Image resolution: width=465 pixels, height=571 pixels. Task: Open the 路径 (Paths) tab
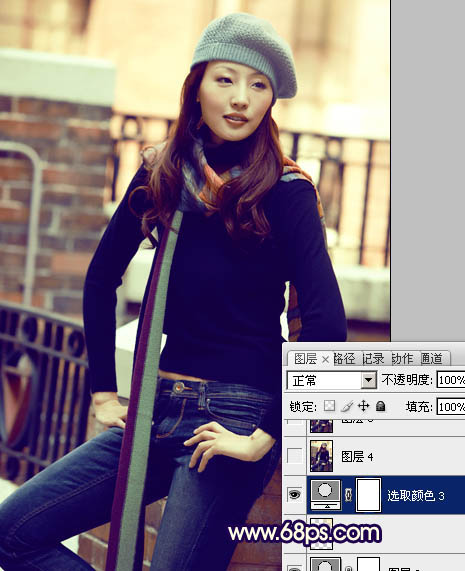(344, 359)
